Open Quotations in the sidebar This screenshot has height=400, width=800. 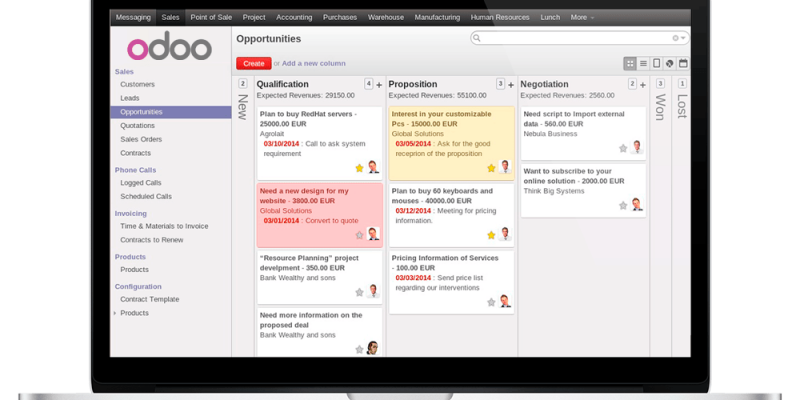(137, 126)
